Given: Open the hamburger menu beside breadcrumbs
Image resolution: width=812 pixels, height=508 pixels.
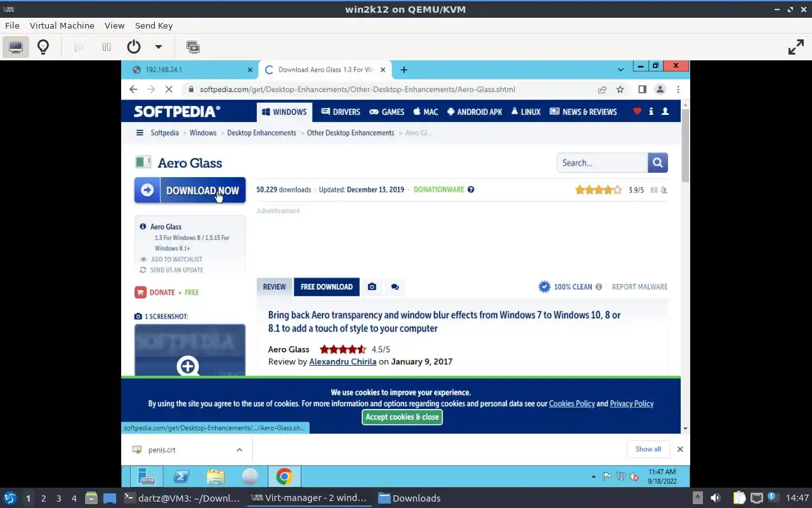Looking at the screenshot, I should coord(140,133).
